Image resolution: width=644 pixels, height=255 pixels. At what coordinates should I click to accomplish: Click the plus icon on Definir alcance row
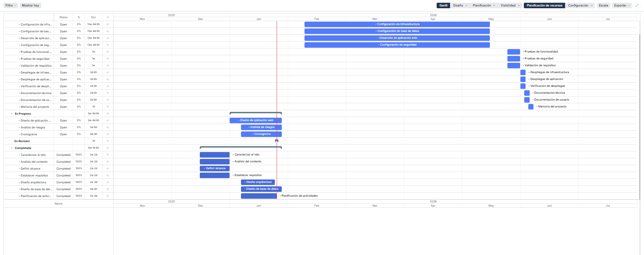point(108,169)
